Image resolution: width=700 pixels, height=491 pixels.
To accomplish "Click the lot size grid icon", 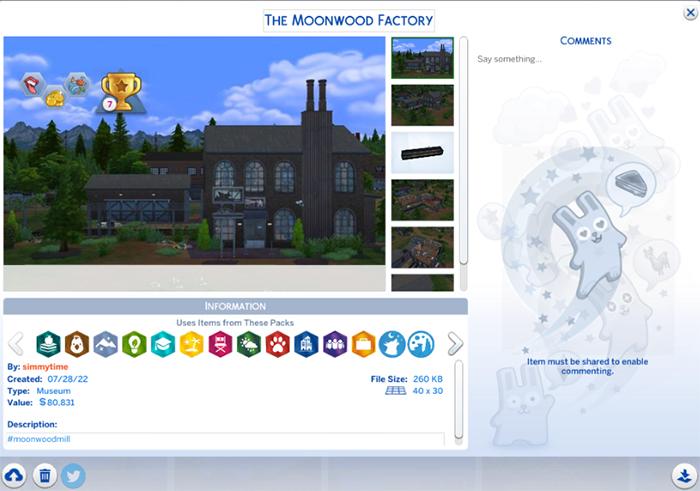I will 396,391.
